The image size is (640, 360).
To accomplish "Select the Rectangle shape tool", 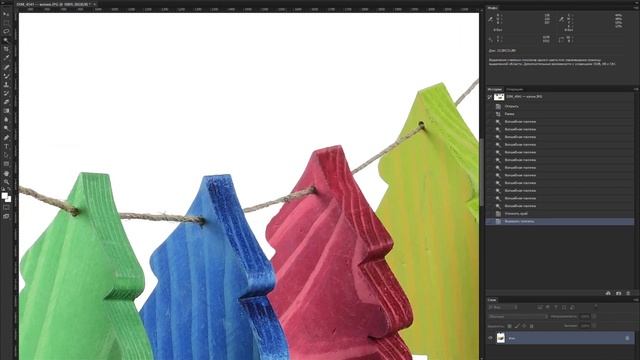I will 6,164.
